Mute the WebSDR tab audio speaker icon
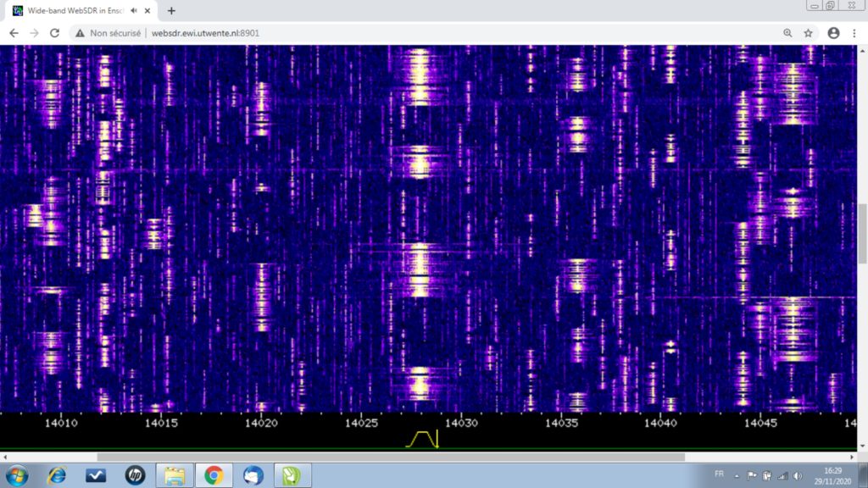This screenshot has width=868, height=488. pyautogui.click(x=135, y=11)
